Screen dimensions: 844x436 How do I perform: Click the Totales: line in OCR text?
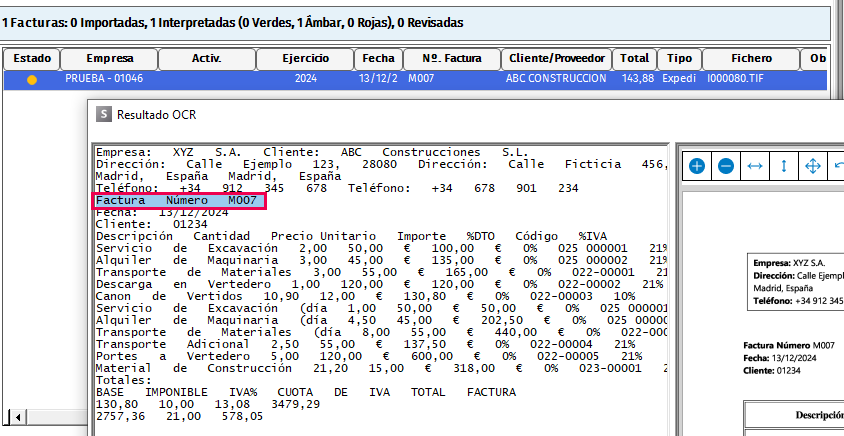(x=124, y=381)
